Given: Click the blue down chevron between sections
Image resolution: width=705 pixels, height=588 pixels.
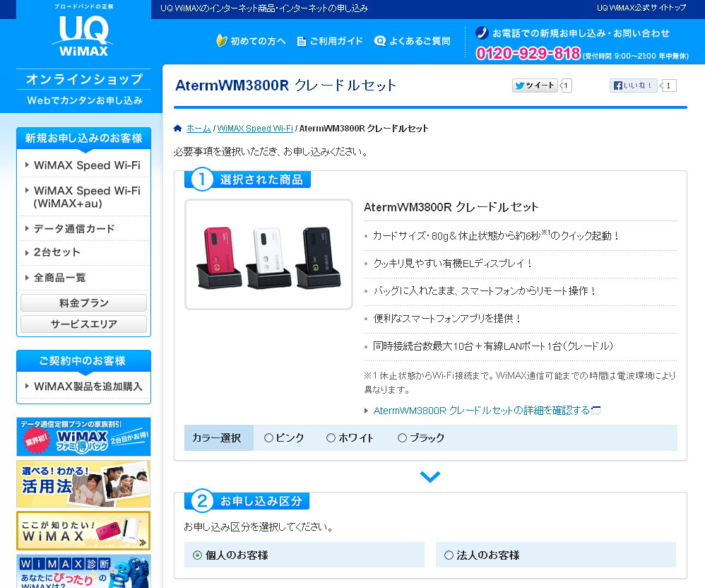Looking at the screenshot, I should [429, 476].
